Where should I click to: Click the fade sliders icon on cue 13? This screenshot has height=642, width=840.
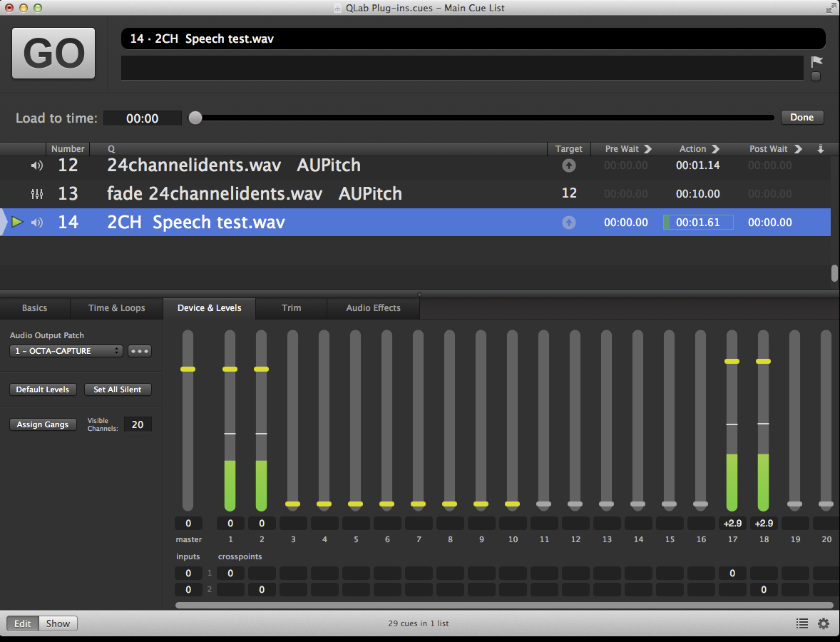click(37, 194)
